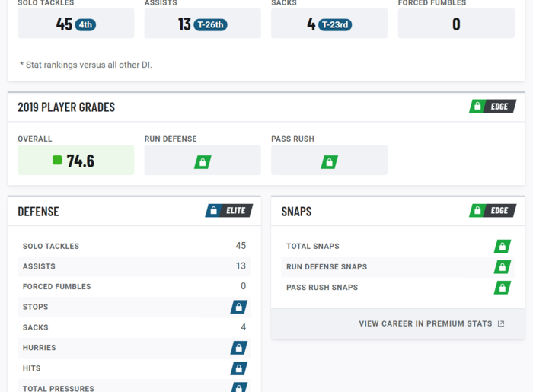This screenshot has width=533, height=392.
Task: Click the T-26th ranking badge for assists
Action: coord(210,25)
